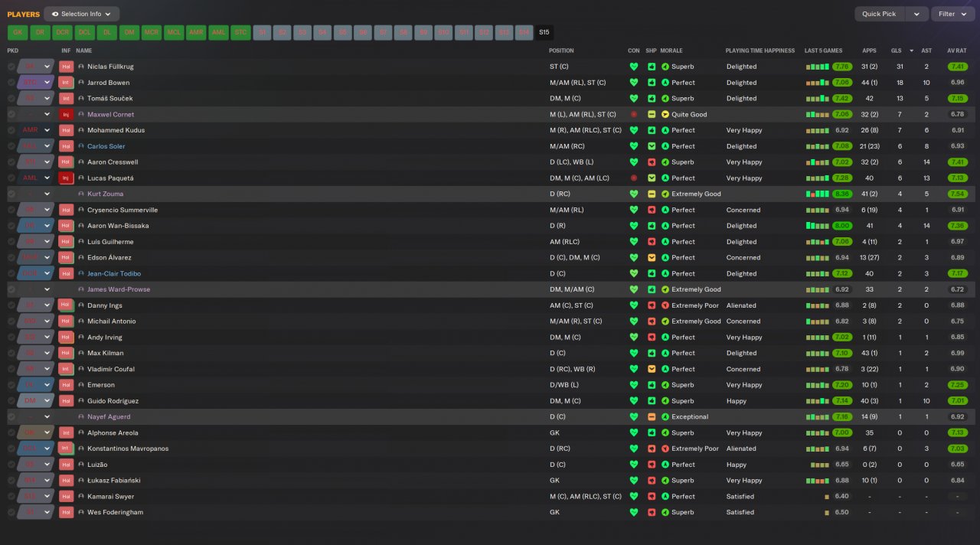The image size is (980, 545).
Task: Click Maxwel Cornet's Inj injury badge
Action: click(x=66, y=114)
